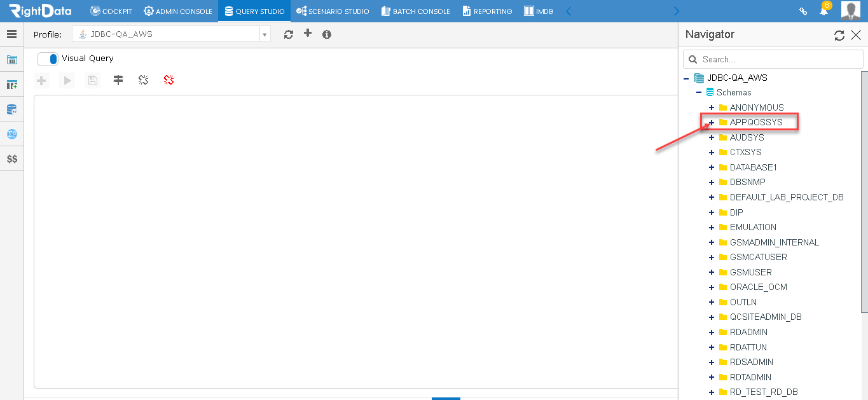Select the RDTADMIN schema
The image size is (868, 400).
752,377
